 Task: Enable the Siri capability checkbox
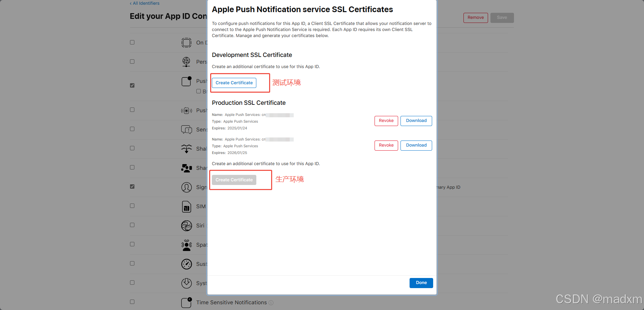tap(132, 225)
